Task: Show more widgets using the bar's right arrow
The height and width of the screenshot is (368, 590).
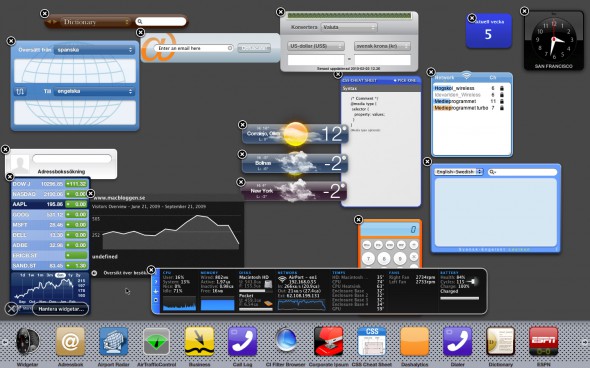Action: pos(585,342)
